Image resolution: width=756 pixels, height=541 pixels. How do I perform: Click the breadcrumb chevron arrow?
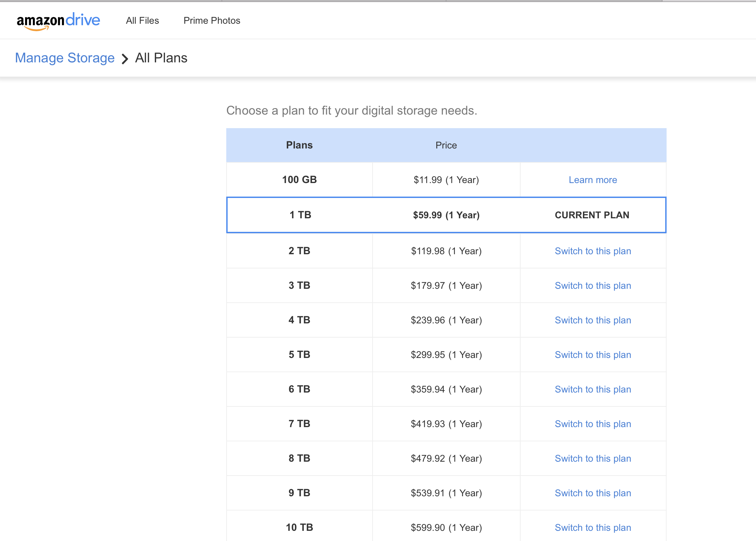click(125, 59)
